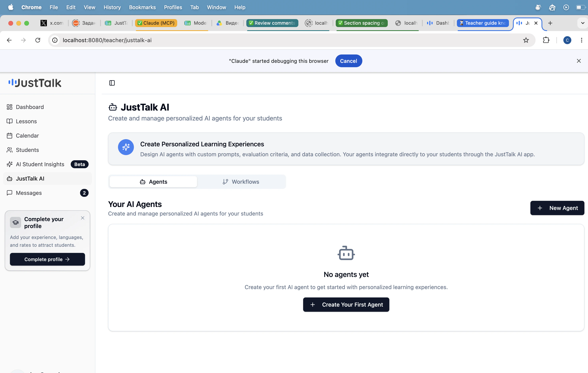The height and width of the screenshot is (373, 588).
Task: Switch to the Agents tab
Action: click(x=153, y=182)
